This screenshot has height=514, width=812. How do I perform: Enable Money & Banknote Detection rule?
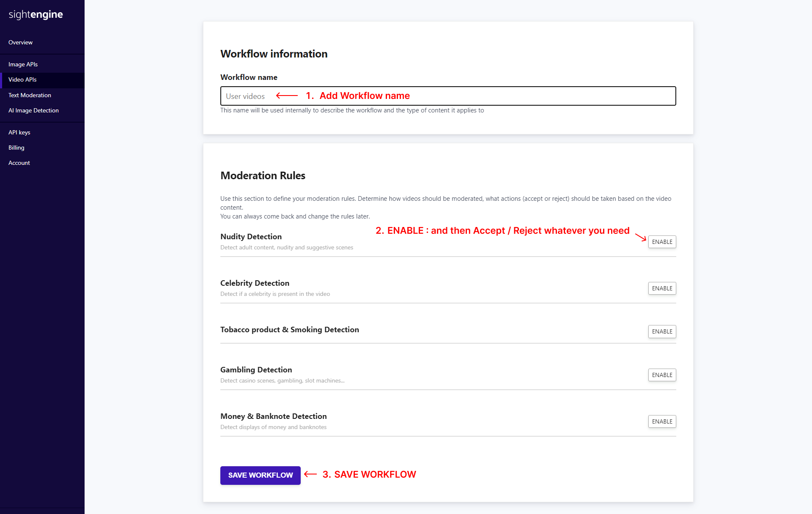662,421
